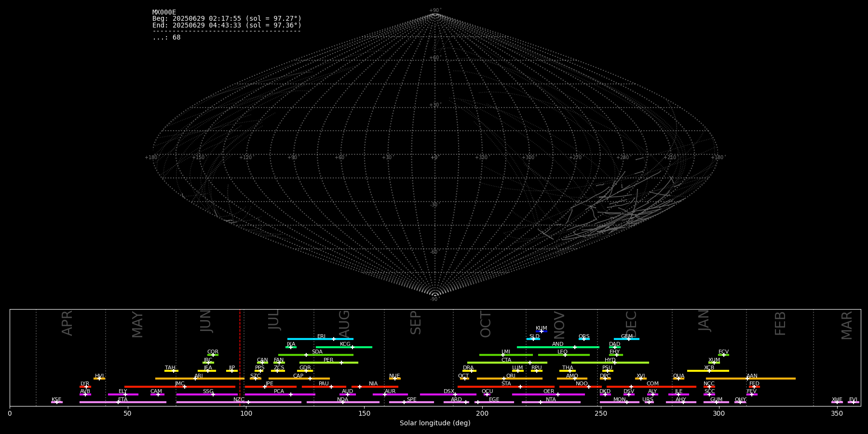Select the AUG month label
The image size is (868, 434).
tap(344, 324)
